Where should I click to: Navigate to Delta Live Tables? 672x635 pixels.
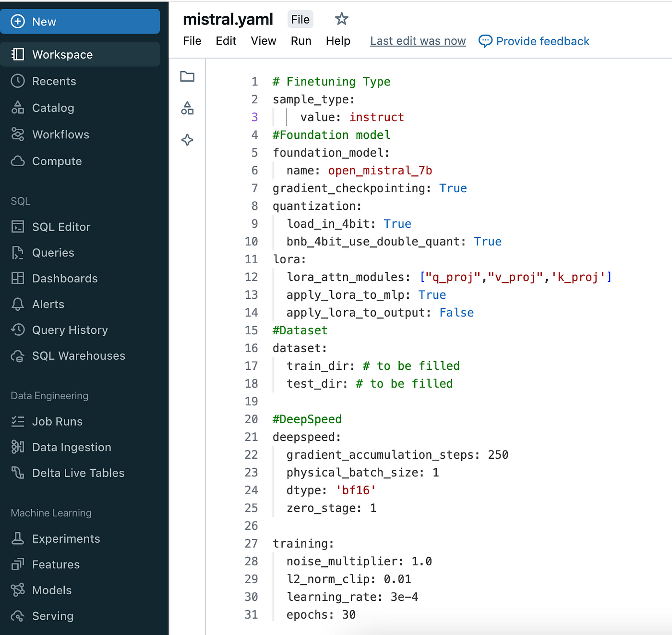[x=78, y=473]
